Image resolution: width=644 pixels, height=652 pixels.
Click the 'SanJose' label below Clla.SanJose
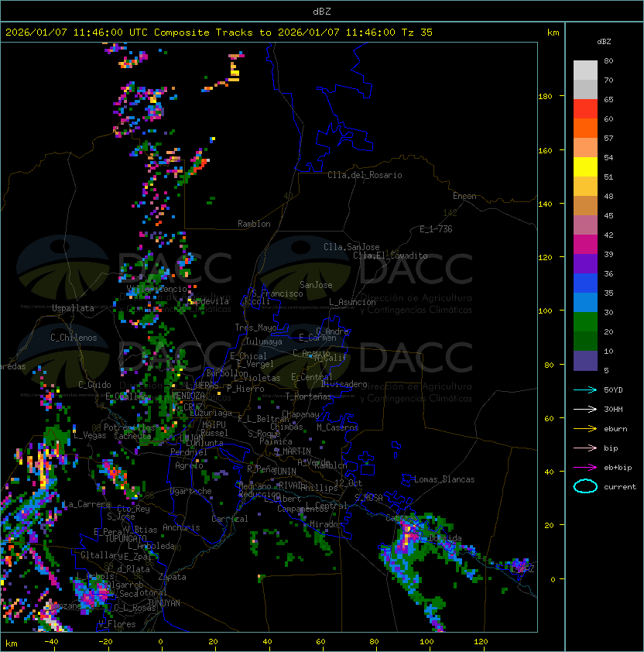tap(316, 285)
